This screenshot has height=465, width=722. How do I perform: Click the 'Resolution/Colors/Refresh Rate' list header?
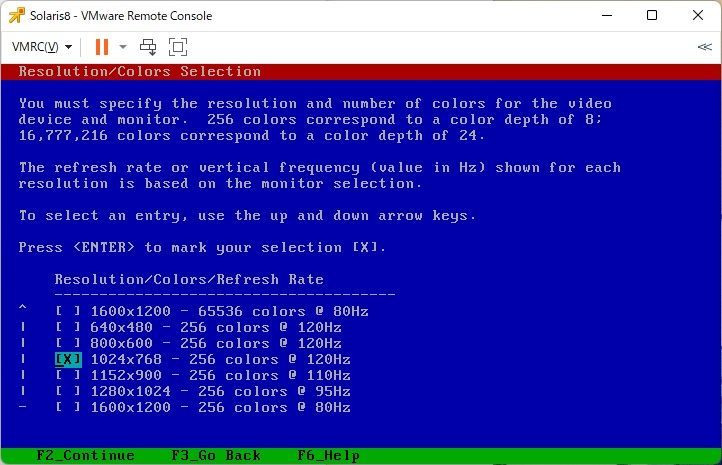(x=189, y=279)
